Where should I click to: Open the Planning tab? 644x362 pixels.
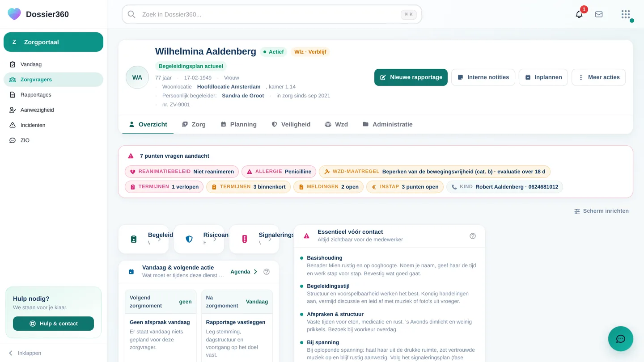239,124
